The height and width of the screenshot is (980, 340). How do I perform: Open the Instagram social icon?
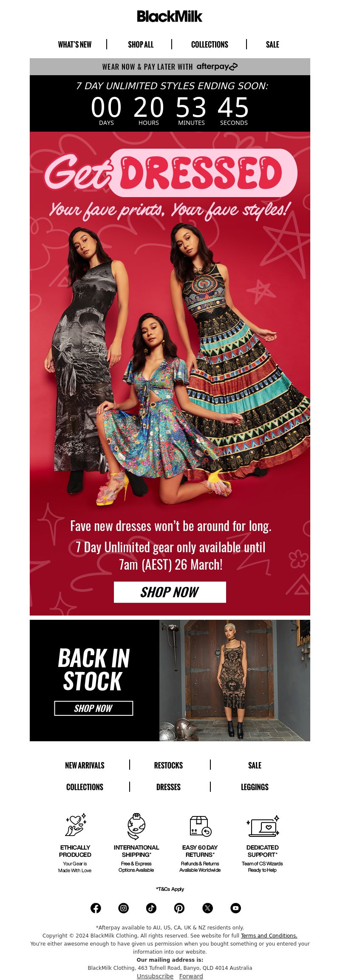click(124, 908)
